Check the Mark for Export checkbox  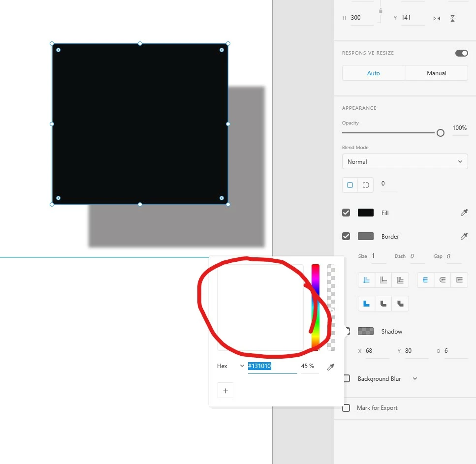[346, 407]
